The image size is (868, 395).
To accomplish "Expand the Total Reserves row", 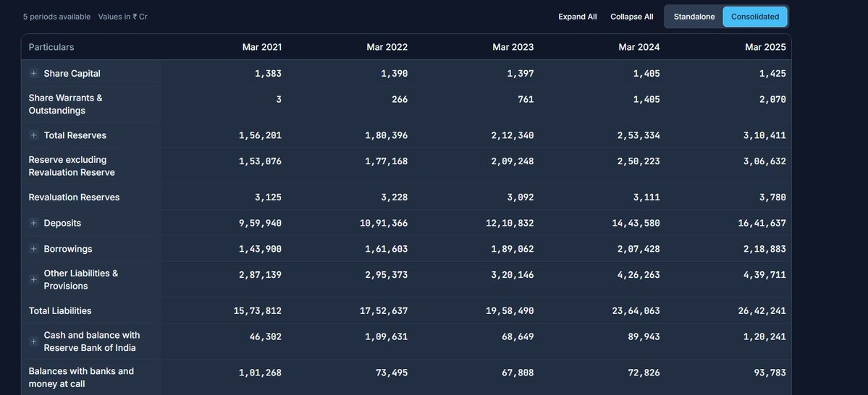I will click(33, 135).
